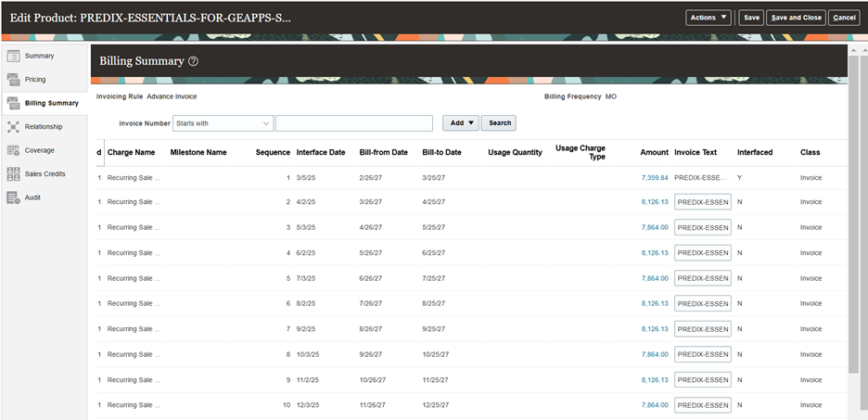Image resolution: width=868 pixels, height=420 pixels.
Task: Click bill-to date 12/25/27 cell
Action: (435, 405)
